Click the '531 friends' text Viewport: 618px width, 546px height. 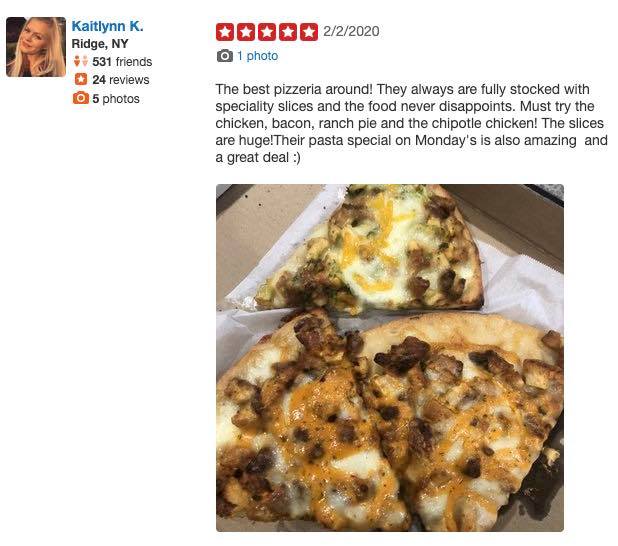pyautogui.click(x=122, y=61)
